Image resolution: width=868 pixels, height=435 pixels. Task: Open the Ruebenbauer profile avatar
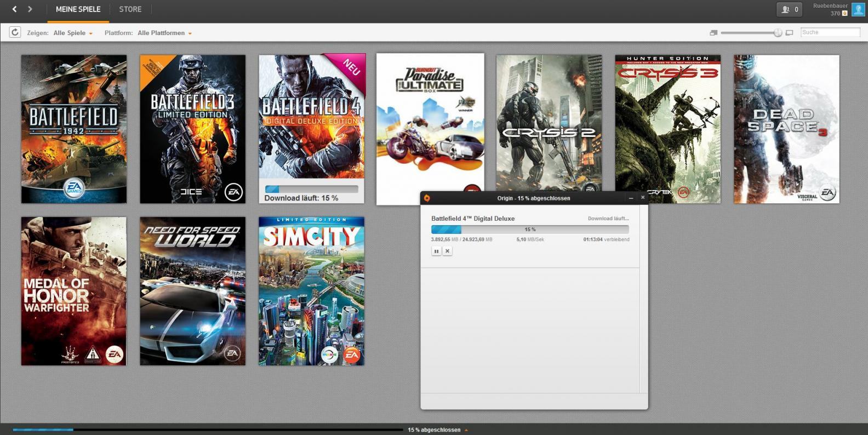tap(858, 9)
